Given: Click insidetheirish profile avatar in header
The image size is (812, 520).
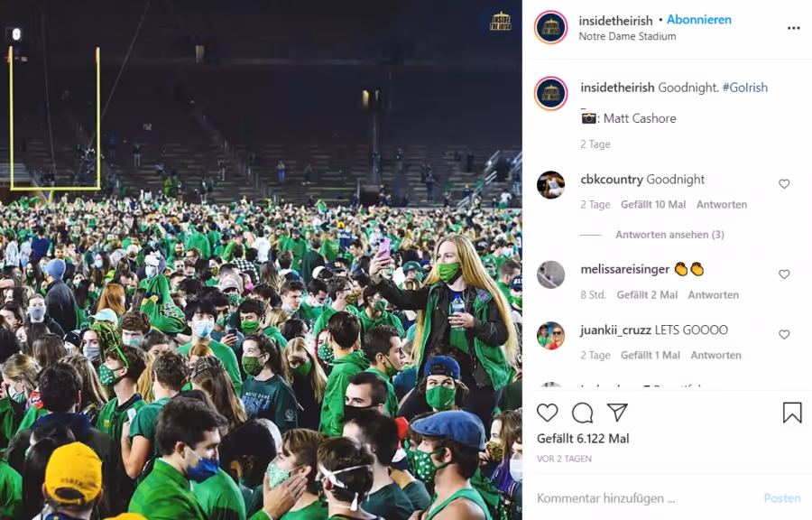Looking at the screenshot, I should point(551,27).
